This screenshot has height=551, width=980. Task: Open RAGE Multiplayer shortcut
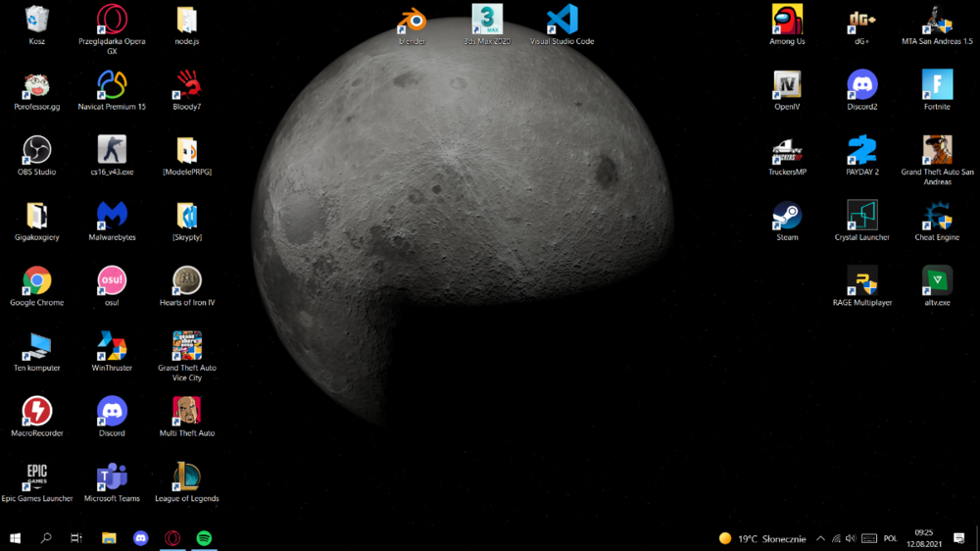point(861,287)
